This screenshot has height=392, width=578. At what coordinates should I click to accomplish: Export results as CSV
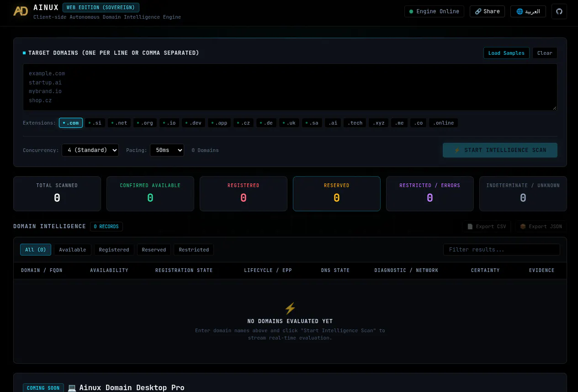click(x=487, y=226)
